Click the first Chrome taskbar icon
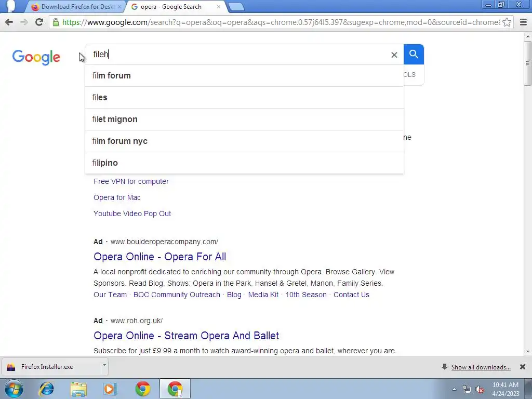The height and width of the screenshot is (399, 532). click(143, 389)
